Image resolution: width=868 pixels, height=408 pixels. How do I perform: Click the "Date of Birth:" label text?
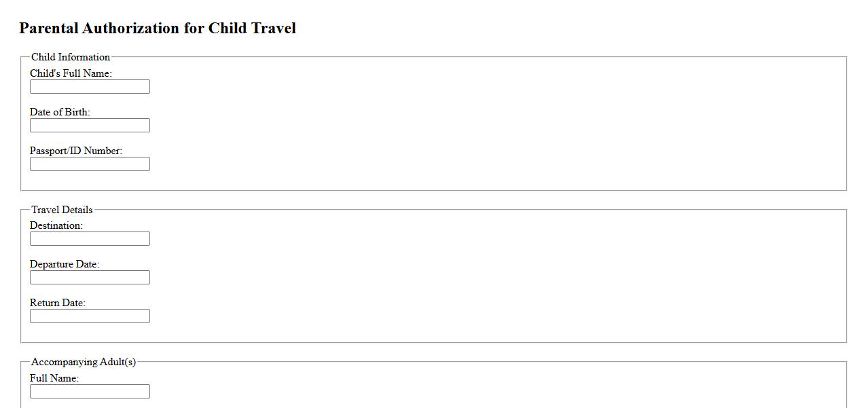point(60,112)
